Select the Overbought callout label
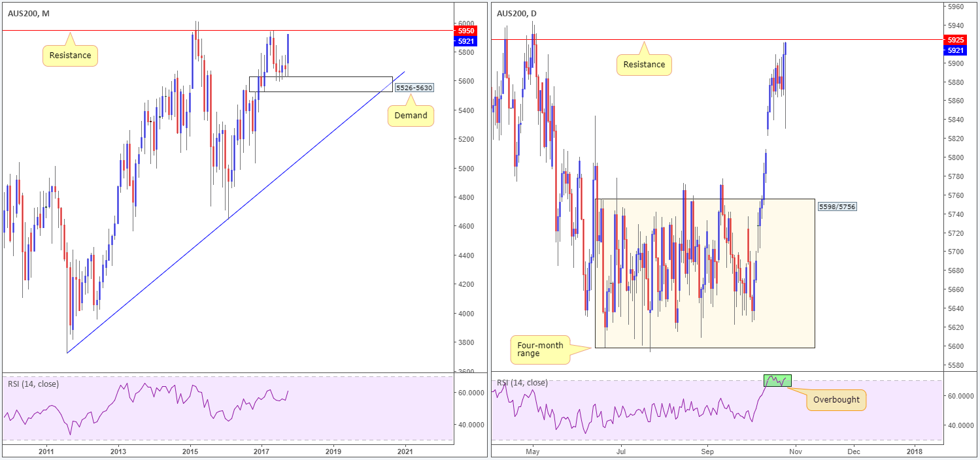Screen dimensions: 980x460 [x=836, y=400]
